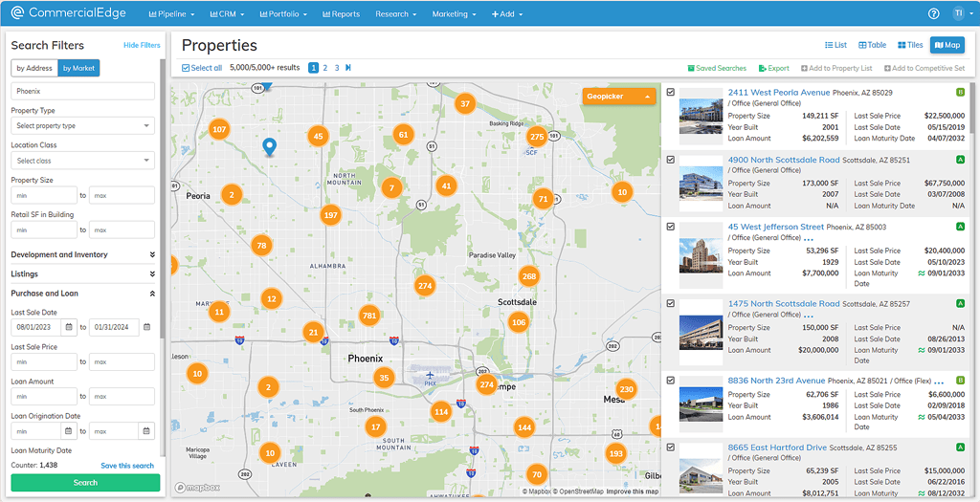Image resolution: width=980 pixels, height=502 pixels.
Task: Click the 37 property cluster marker
Action: click(464, 103)
